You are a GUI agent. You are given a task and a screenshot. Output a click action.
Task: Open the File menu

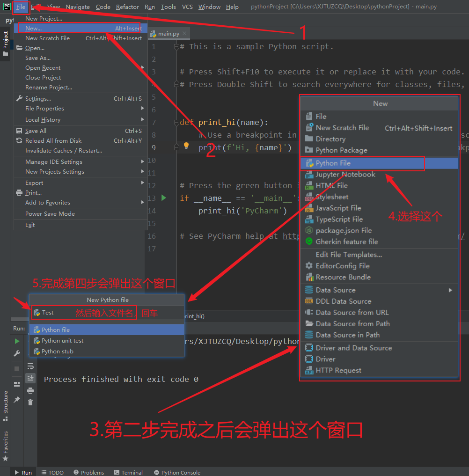(21, 7)
